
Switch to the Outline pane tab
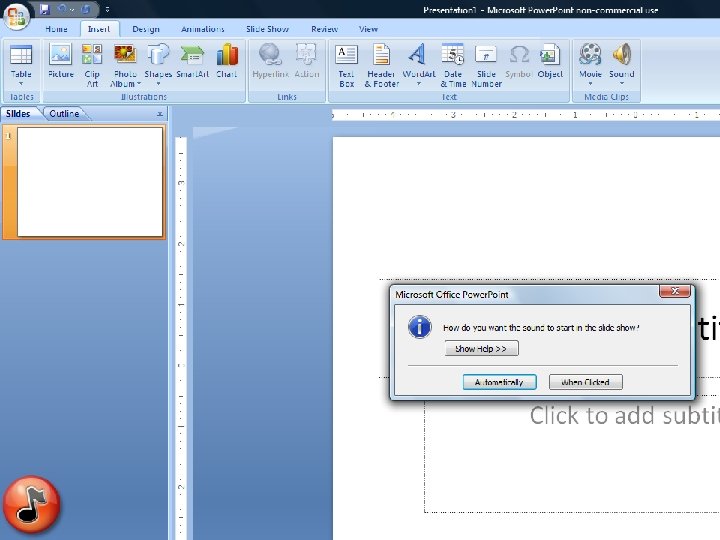click(64, 113)
